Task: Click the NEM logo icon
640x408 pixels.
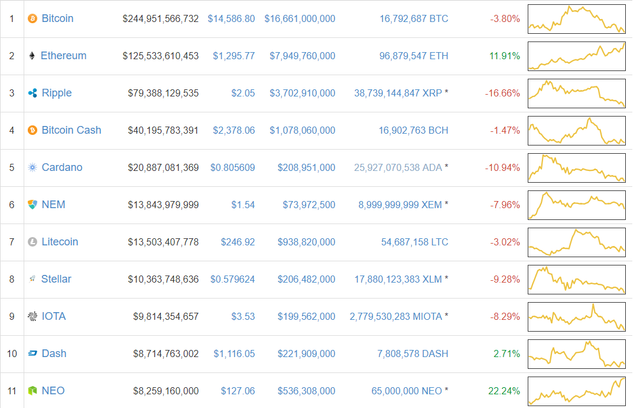Action: click(32, 204)
